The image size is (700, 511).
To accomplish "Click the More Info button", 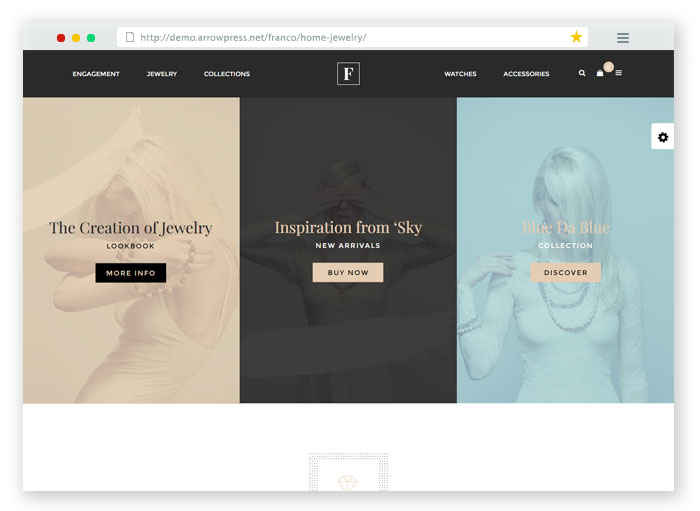I will point(131,273).
